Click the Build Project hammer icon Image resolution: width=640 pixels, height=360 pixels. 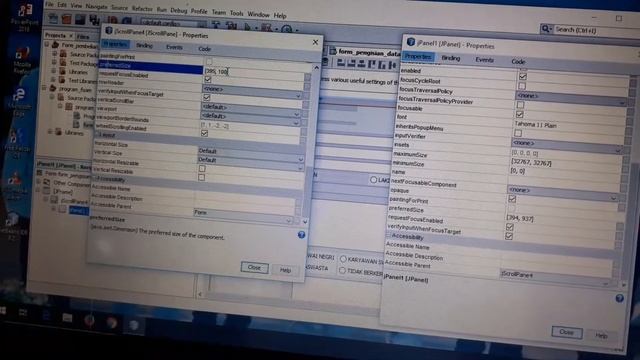(216, 25)
